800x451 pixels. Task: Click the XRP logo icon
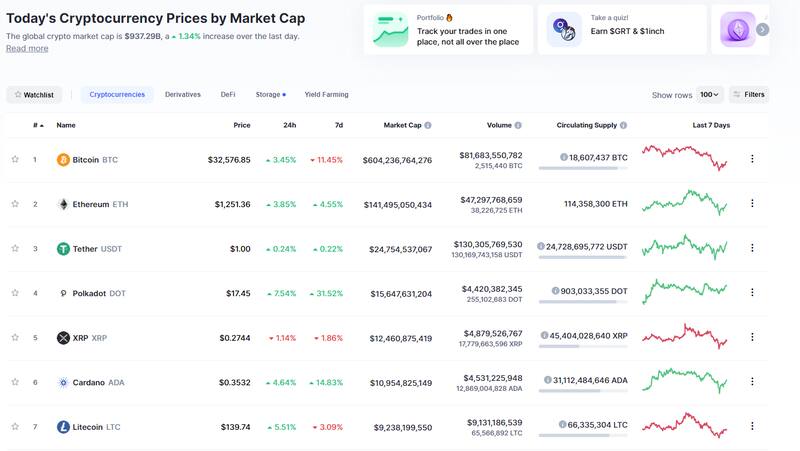pos(63,338)
